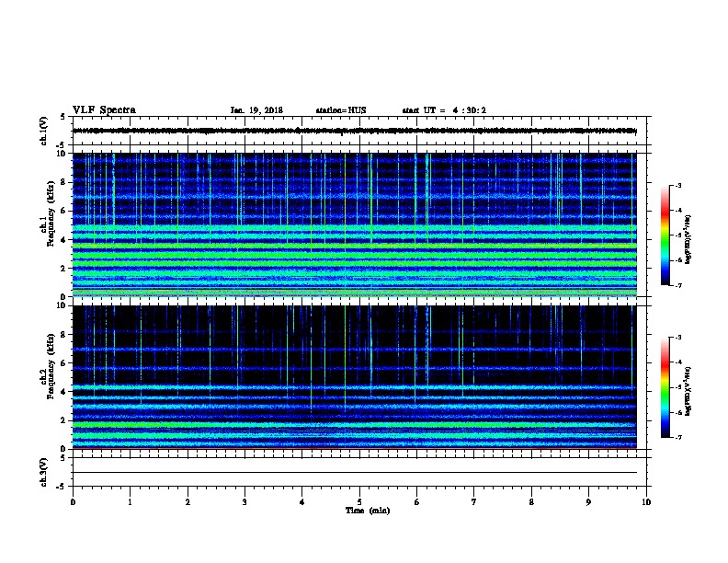Click the "ch.3(V)" axis label
Viewport: 728px width, 563px height.
click(43, 473)
